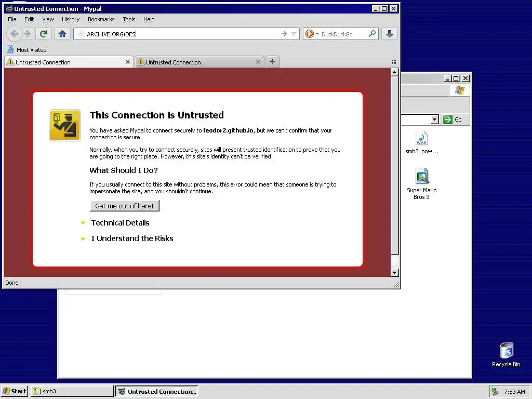Click the page scrollbar down arrow

(x=394, y=272)
